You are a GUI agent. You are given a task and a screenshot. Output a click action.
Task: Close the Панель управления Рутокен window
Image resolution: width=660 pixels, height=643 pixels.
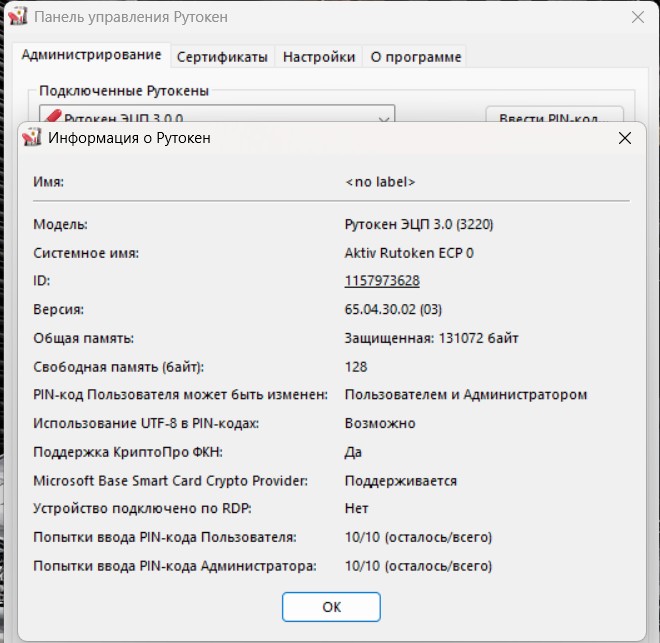(x=638, y=17)
